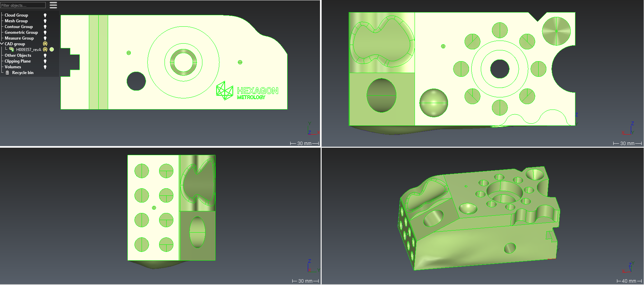Click the HEXAGON METROLOGY engraving on the part
The height and width of the screenshot is (285, 644).
(247, 91)
